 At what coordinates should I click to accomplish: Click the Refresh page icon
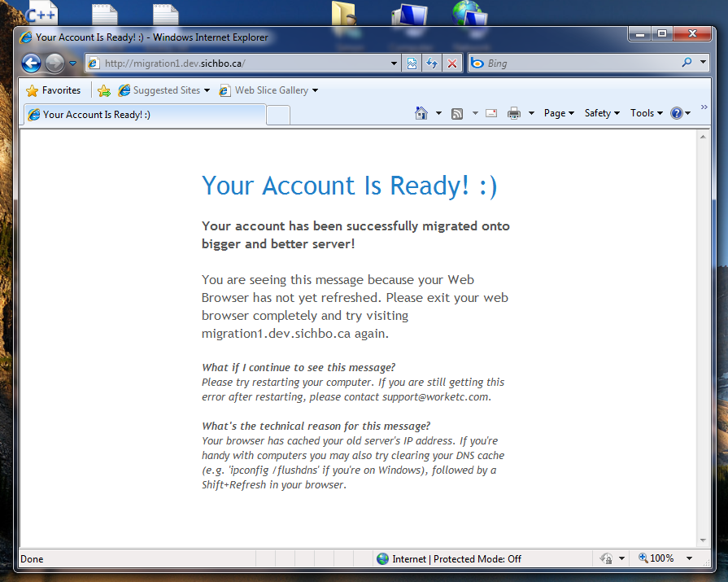pos(432,63)
